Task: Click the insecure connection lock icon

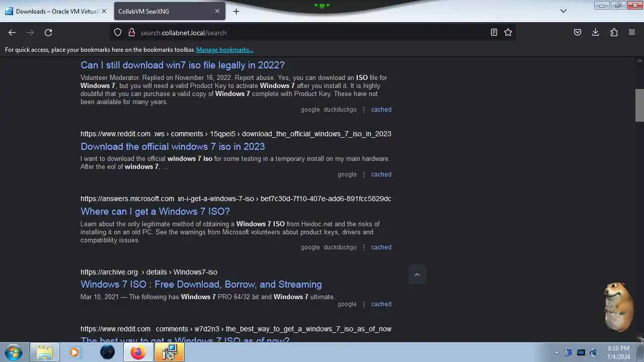Action: pos(132,33)
